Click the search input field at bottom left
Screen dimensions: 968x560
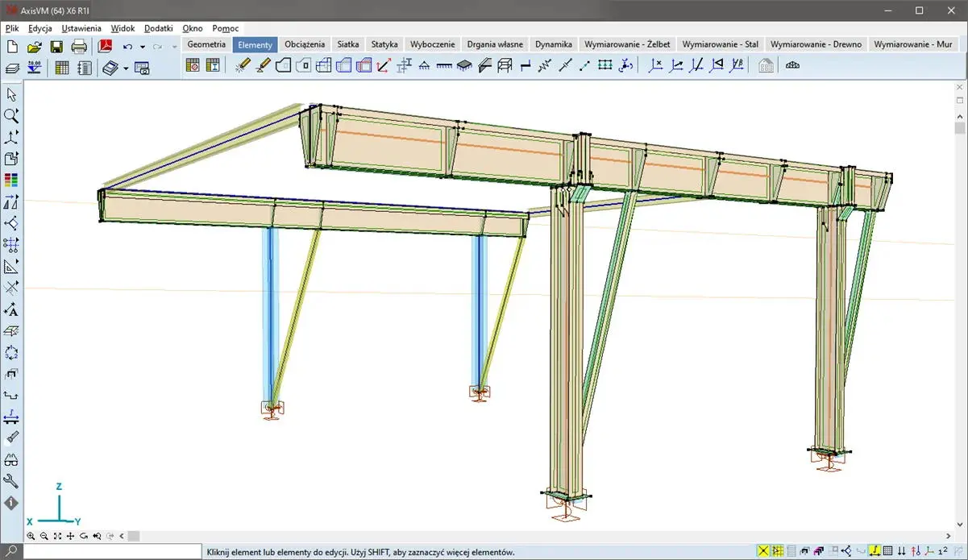point(111,551)
